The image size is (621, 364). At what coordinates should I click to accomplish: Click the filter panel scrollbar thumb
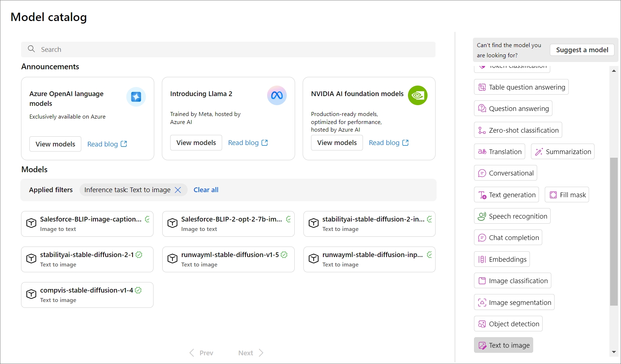click(x=614, y=231)
